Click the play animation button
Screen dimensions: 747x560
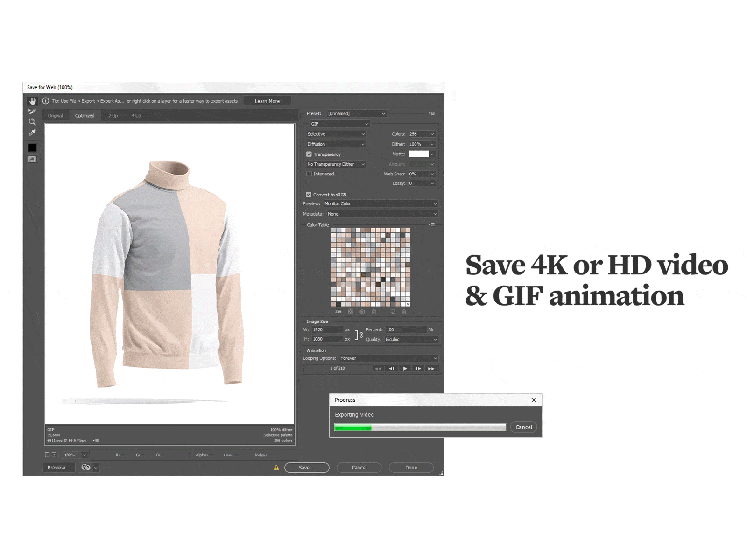[x=405, y=369]
